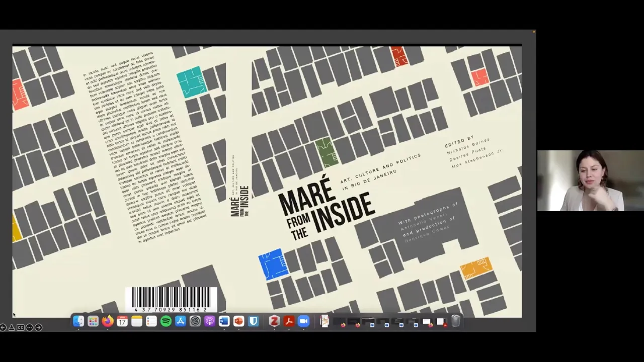Click the 'EDITED BY' text on the cover

[x=459, y=141]
